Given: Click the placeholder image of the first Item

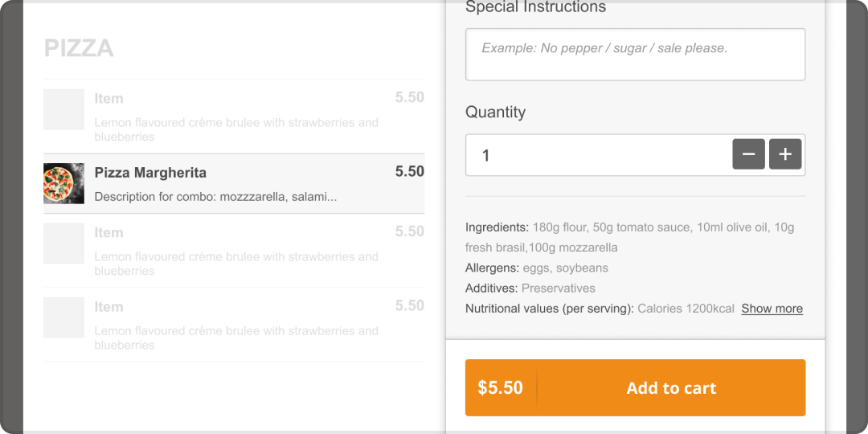Looking at the screenshot, I should [63, 109].
